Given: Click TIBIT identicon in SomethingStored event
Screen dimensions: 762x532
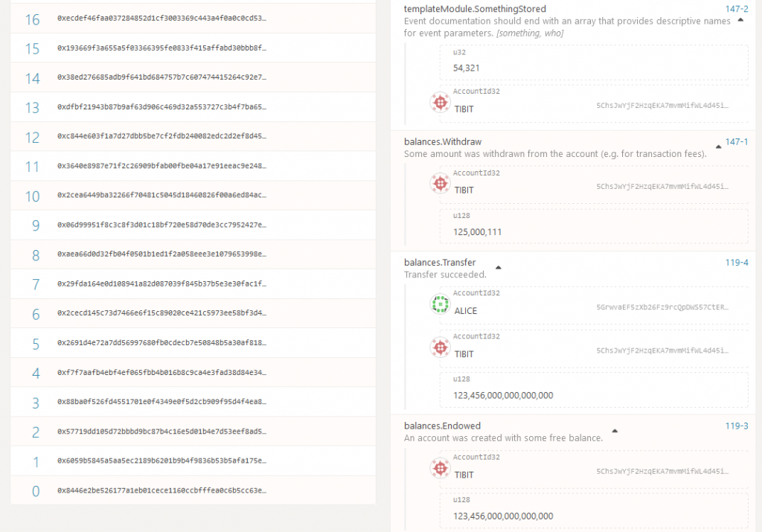Looking at the screenshot, I should 440,102.
